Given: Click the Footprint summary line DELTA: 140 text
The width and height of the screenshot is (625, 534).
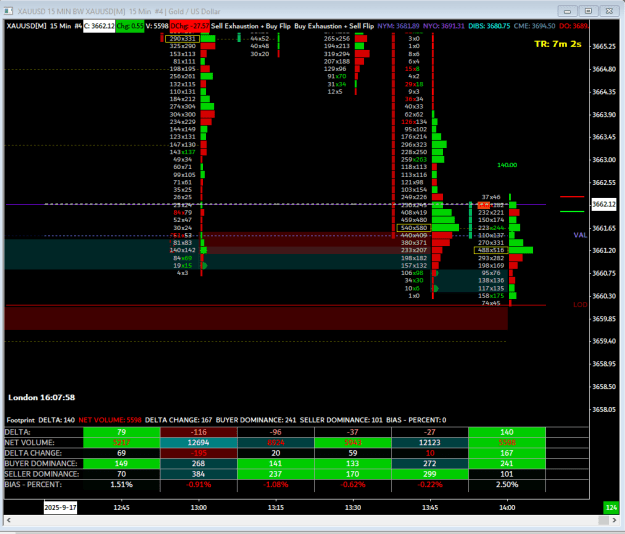Looking at the screenshot, I should pyautogui.click(x=57, y=420).
